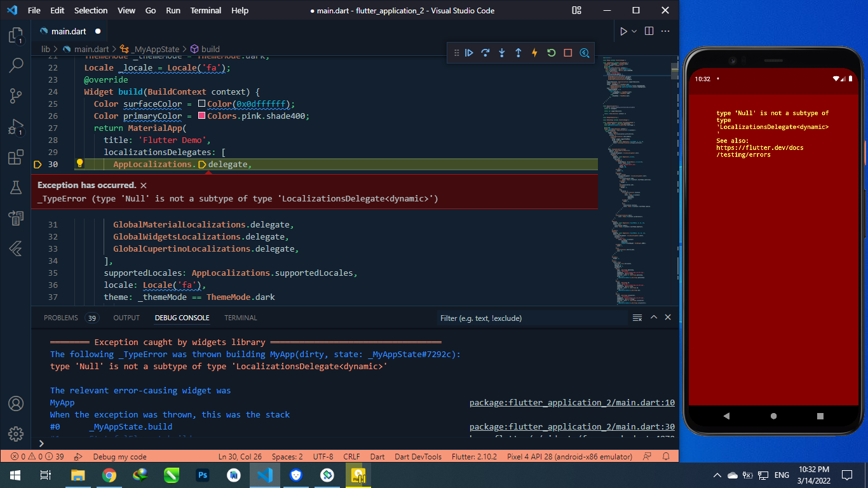
Task: Open the Run and Debug view
Action: [x=16, y=126]
